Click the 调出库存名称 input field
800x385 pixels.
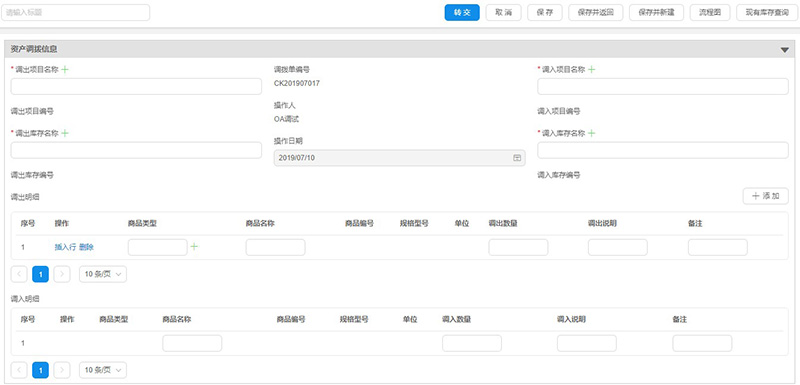[136, 150]
